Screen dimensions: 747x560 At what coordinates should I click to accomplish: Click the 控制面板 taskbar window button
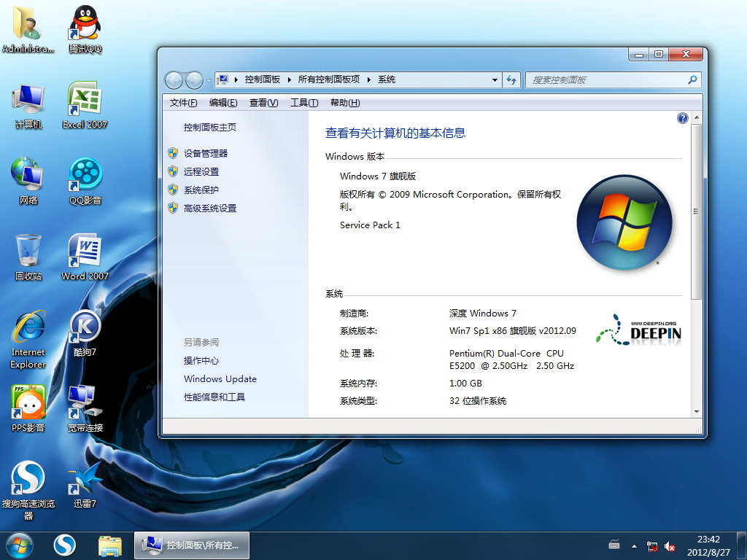192,545
